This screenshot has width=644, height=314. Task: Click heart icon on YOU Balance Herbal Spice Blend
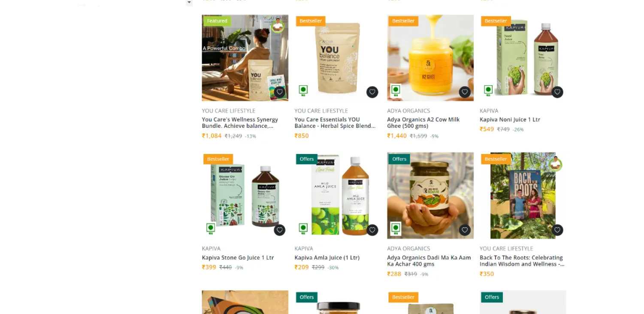tap(372, 92)
